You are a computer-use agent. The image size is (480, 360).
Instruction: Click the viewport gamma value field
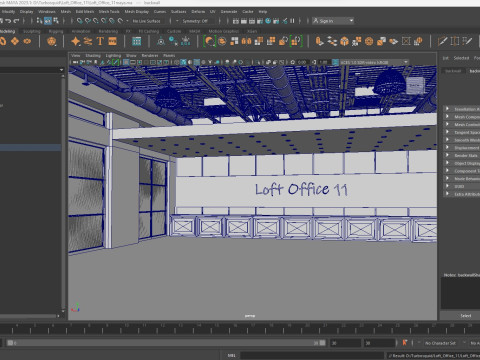tap(325, 62)
